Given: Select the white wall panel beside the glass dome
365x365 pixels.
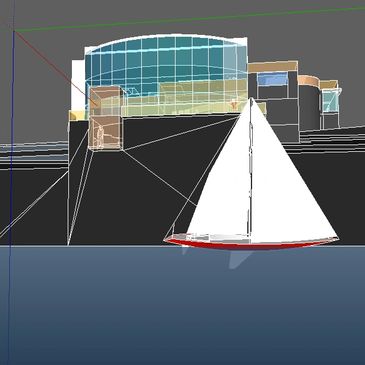Looking at the screenshot, I should click(78, 85).
